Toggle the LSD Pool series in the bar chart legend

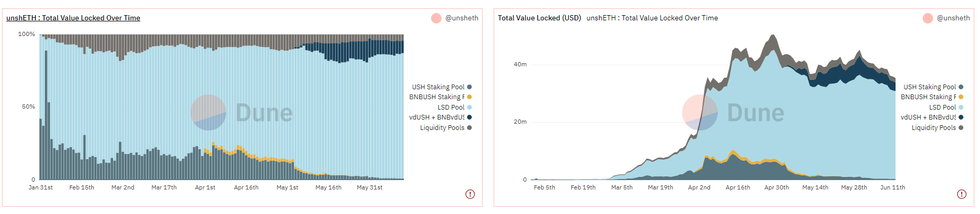click(451, 108)
